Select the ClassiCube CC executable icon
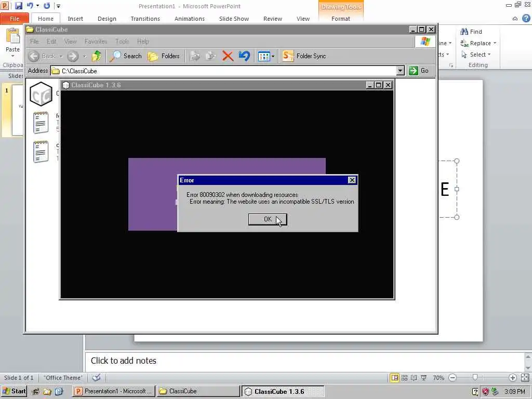532x399 pixels. (41, 94)
